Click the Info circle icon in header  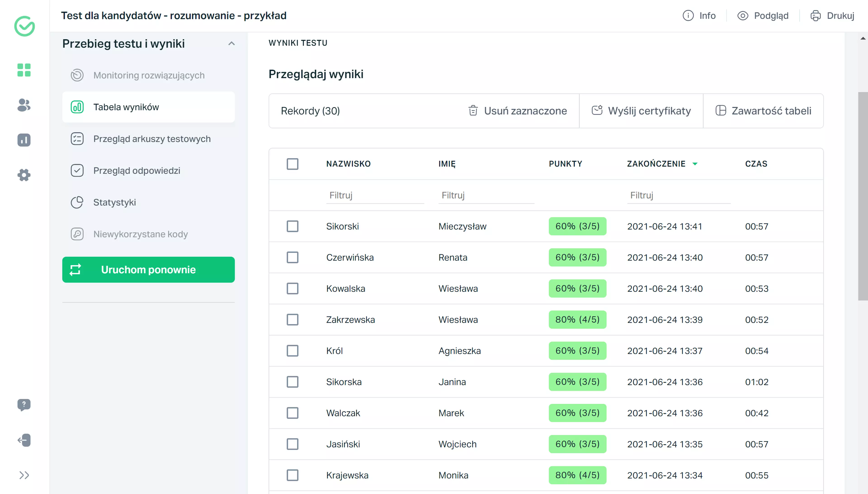[x=688, y=16]
